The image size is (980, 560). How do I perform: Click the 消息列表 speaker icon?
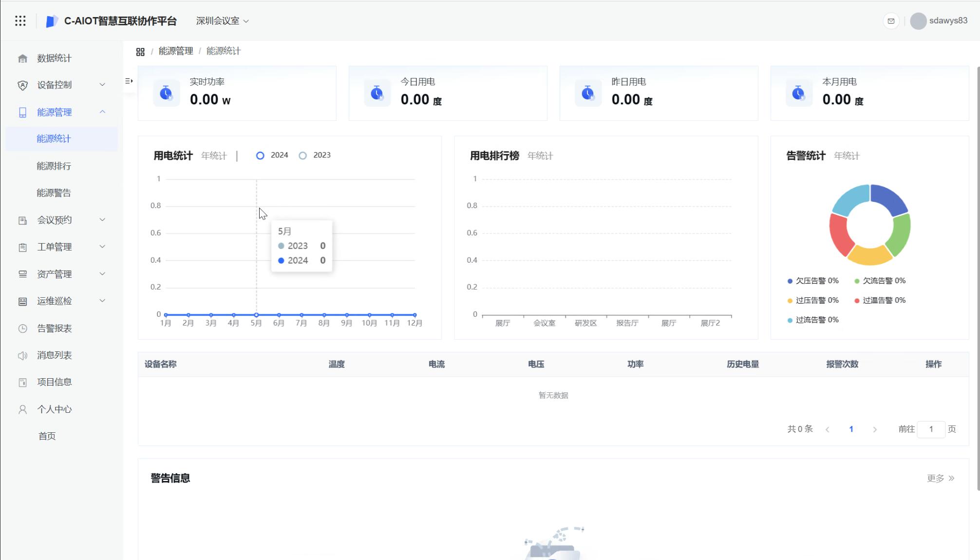(22, 356)
